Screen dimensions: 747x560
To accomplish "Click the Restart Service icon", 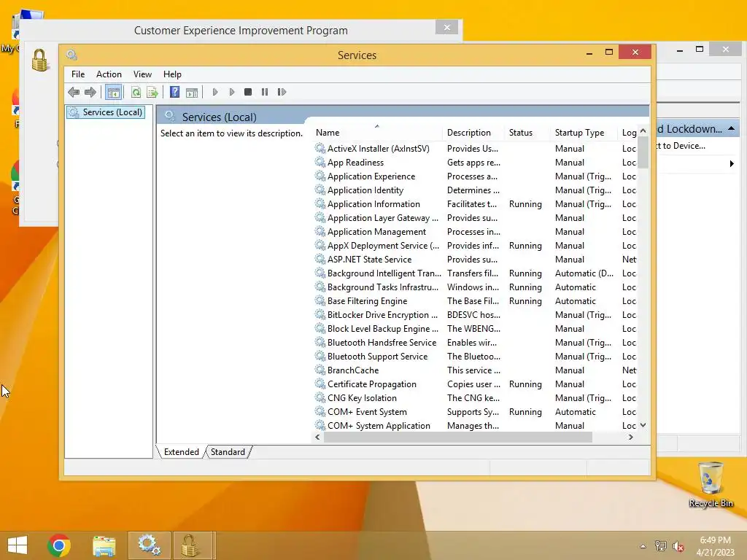I will point(282,92).
